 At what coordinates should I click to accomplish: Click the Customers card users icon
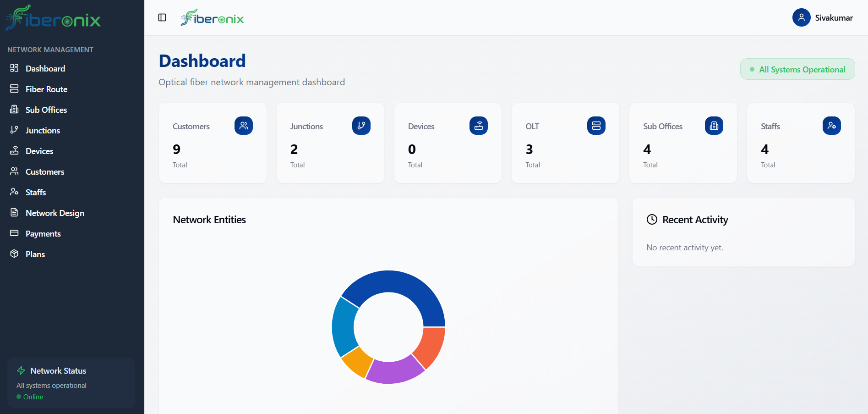243,126
